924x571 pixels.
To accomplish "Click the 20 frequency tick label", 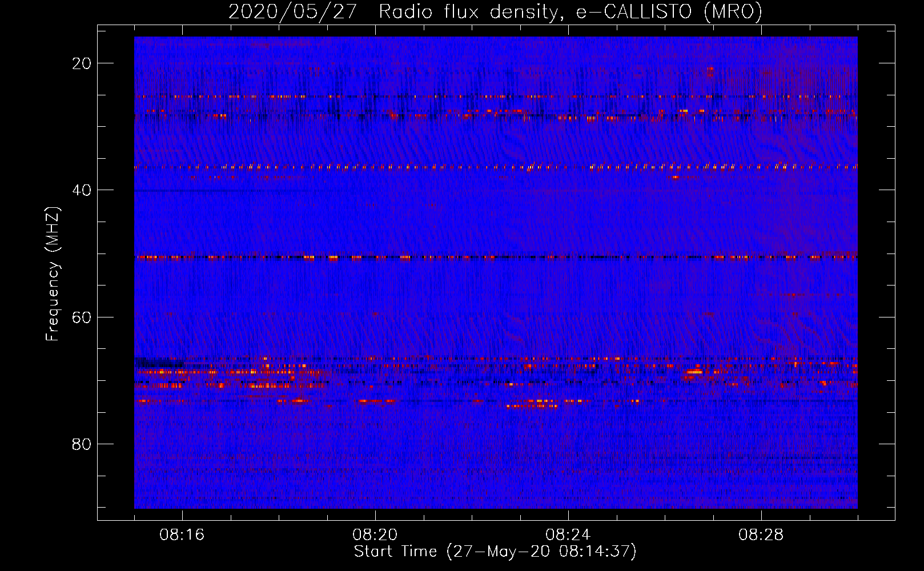I will pyautogui.click(x=82, y=63).
